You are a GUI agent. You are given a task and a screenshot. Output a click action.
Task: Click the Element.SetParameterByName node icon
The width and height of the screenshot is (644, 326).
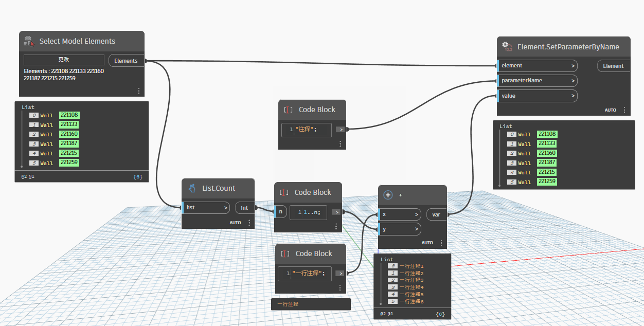(x=508, y=47)
